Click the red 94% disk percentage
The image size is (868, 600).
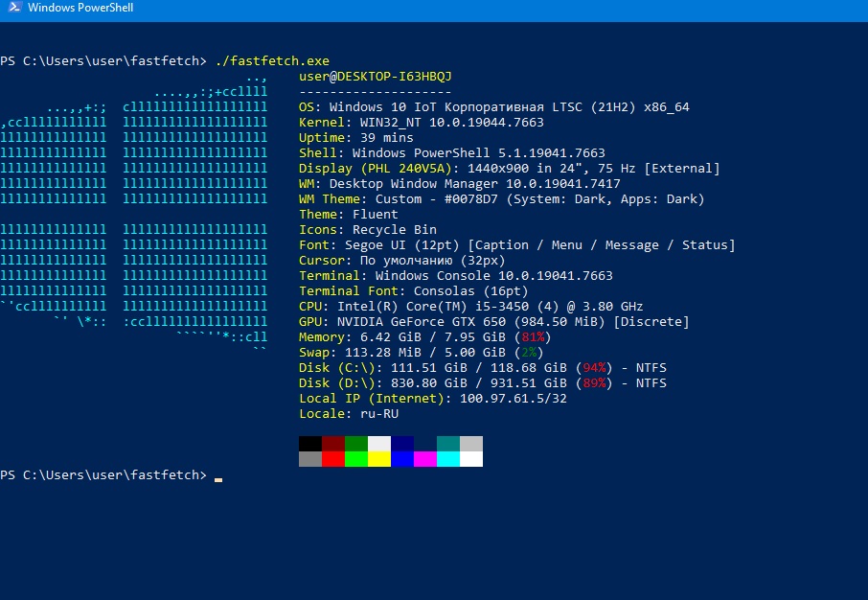(x=594, y=368)
